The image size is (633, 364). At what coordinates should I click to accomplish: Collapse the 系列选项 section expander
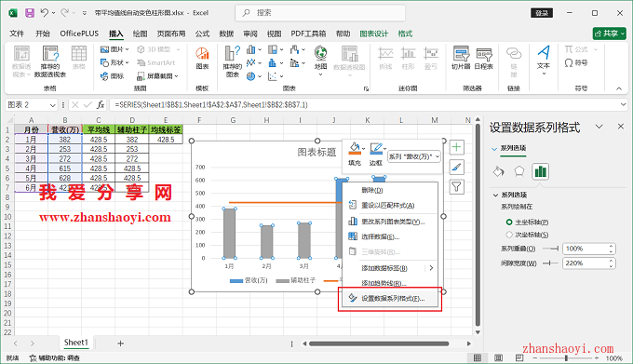pyautogui.click(x=495, y=195)
